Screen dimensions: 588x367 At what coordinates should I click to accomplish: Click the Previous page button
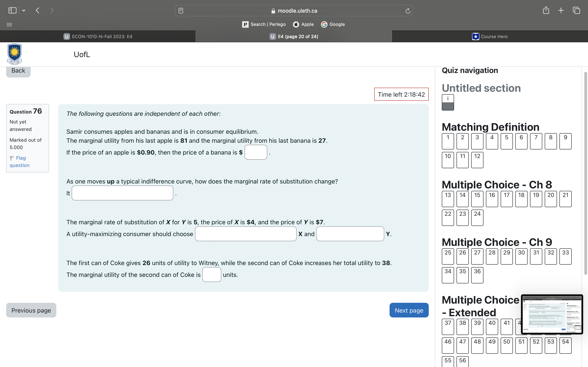point(31,310)
